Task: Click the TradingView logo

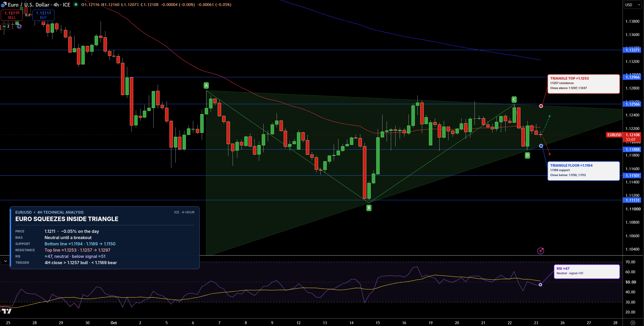Action: [7, 311]
